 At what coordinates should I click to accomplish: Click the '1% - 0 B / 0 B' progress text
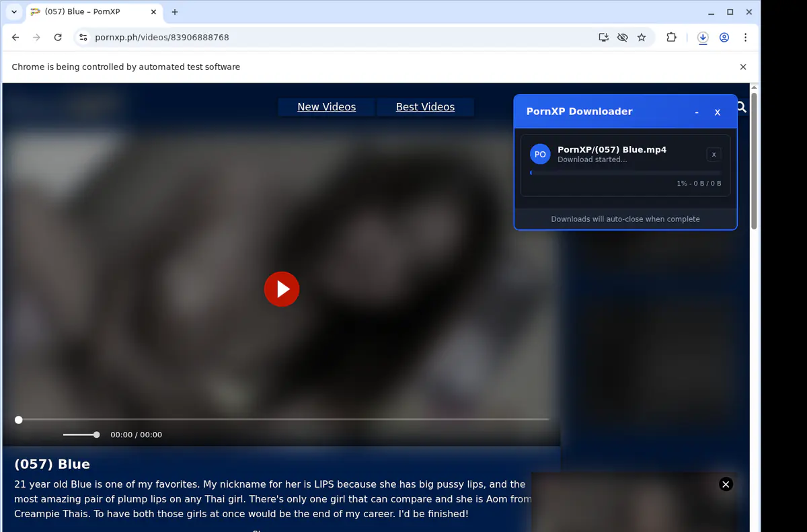699,184
